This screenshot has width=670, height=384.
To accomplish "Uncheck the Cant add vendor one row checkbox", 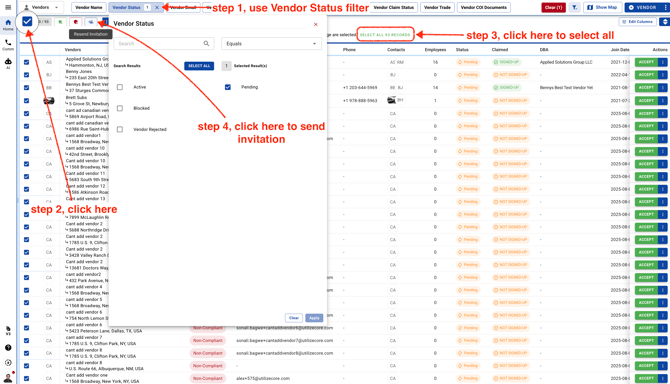I will [x=26, y=378].
